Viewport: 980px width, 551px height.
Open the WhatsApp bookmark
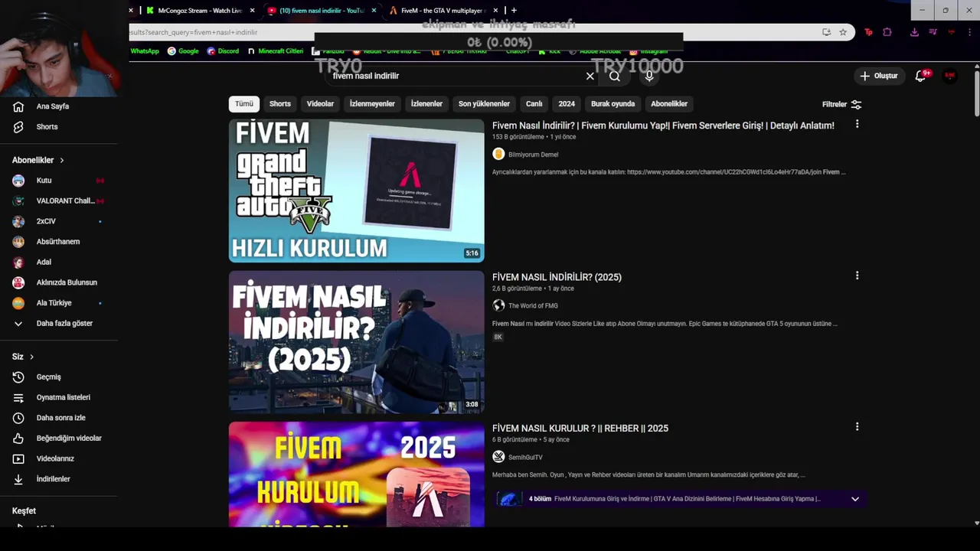pyautogui.click(x=145, y=51)
